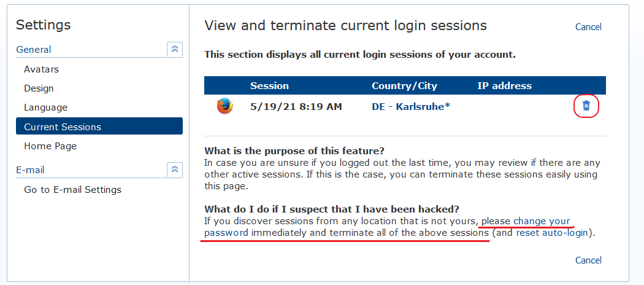Collapse the General section chevron

point(175,49)
